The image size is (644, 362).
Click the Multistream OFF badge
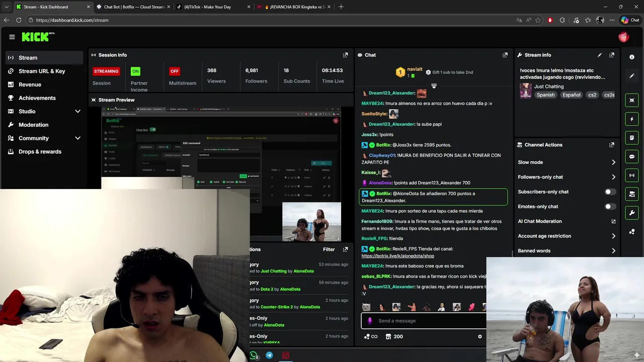175,71
